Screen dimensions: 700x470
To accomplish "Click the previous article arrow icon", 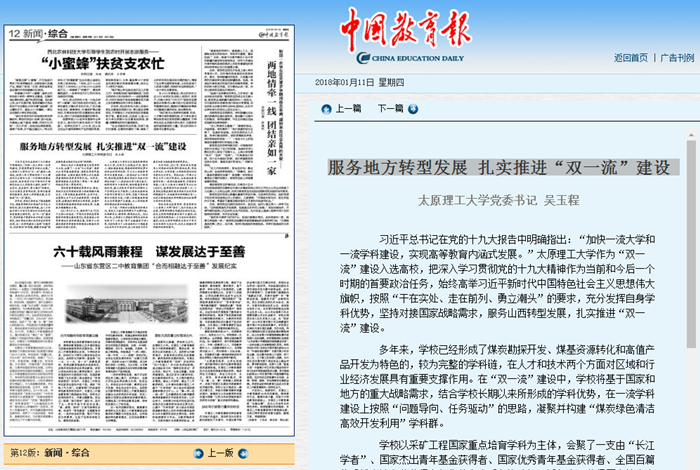I will click(326, 108).
